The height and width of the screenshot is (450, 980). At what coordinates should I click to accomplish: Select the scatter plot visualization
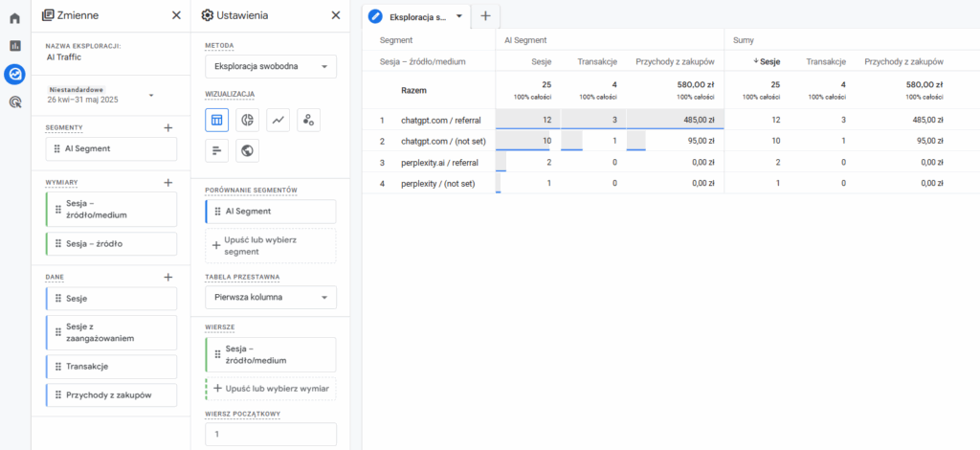(308, 120)
